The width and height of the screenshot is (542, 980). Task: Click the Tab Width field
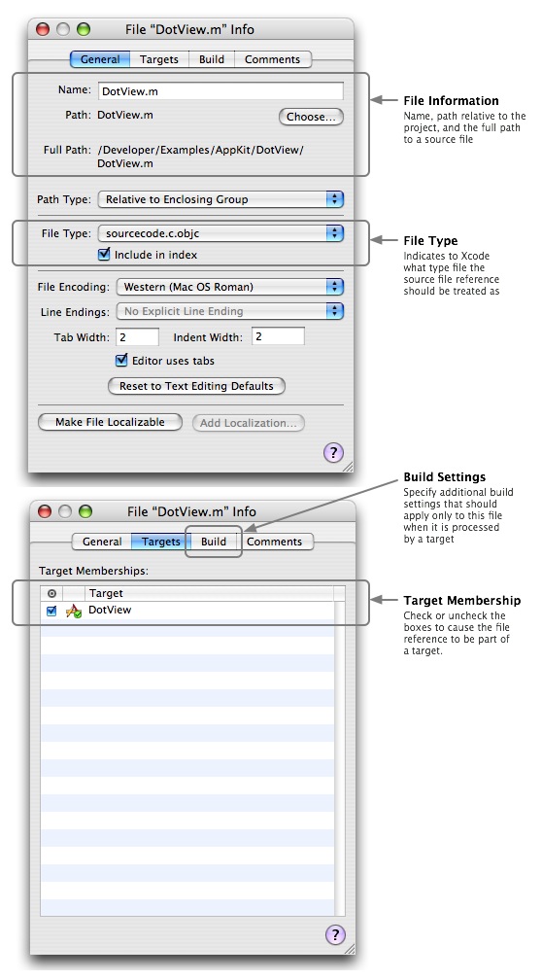click(x=137, y=336)
